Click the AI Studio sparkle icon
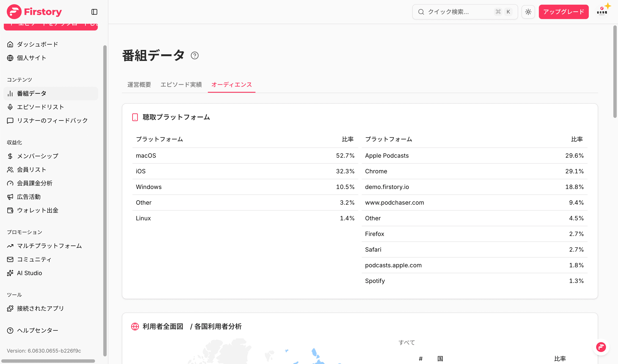Viewport: 618px width, 364px height. (x=10, y=273)
